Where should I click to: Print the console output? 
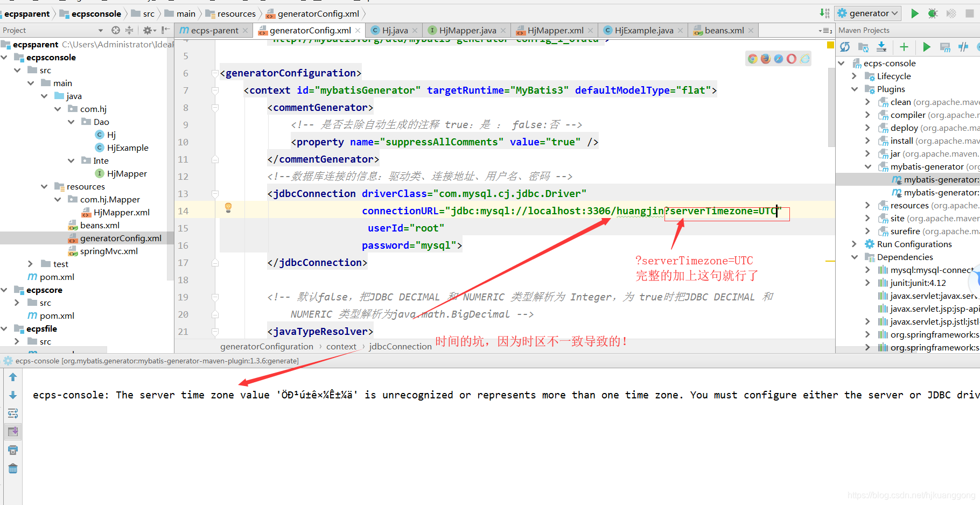[13, 450]
